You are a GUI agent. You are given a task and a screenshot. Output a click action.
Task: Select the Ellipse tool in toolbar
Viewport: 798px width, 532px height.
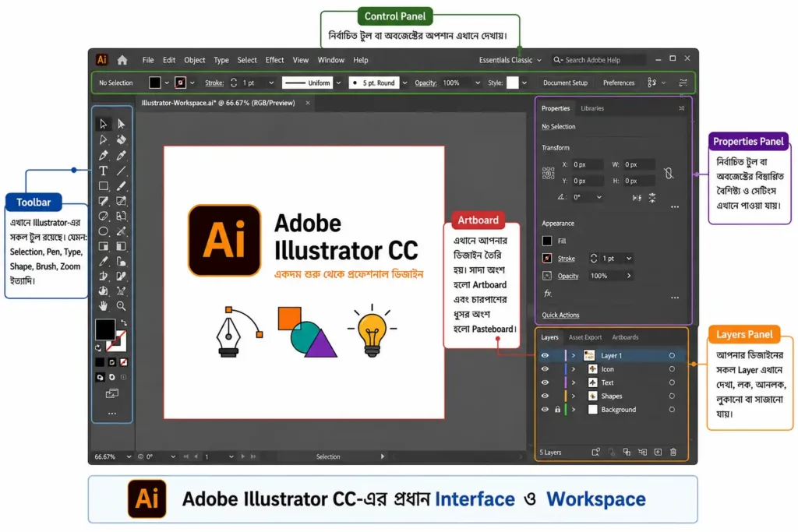pos(104,231)
